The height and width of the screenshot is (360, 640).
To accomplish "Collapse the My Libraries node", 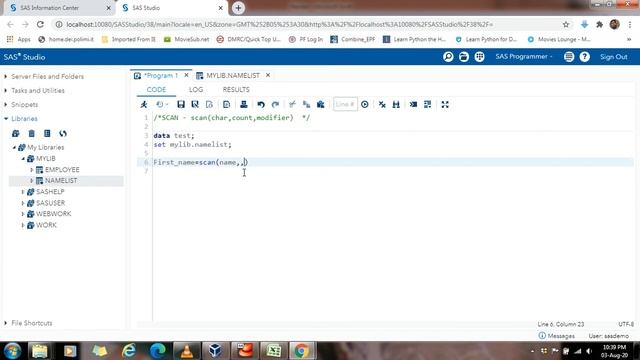I will point(14,147).
